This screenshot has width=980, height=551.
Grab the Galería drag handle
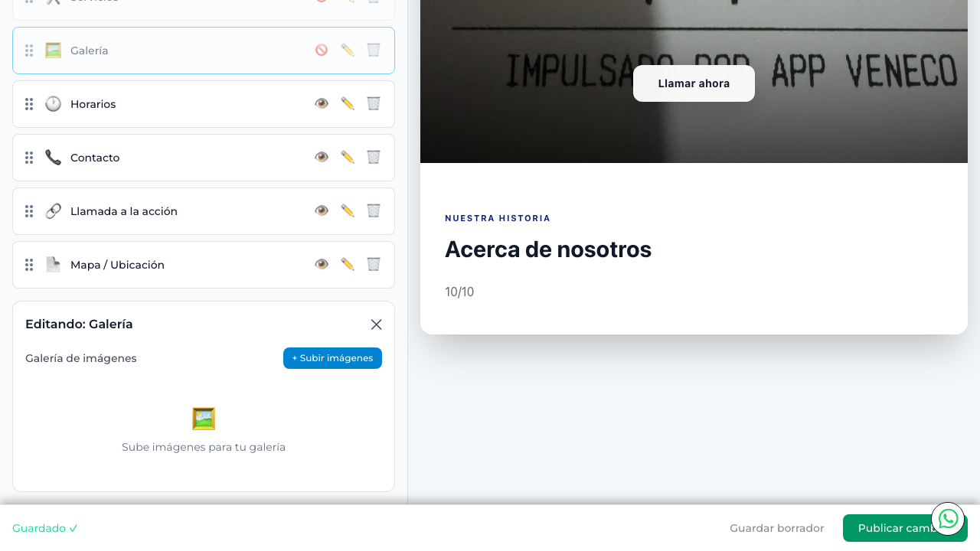(x=29, y=51)
